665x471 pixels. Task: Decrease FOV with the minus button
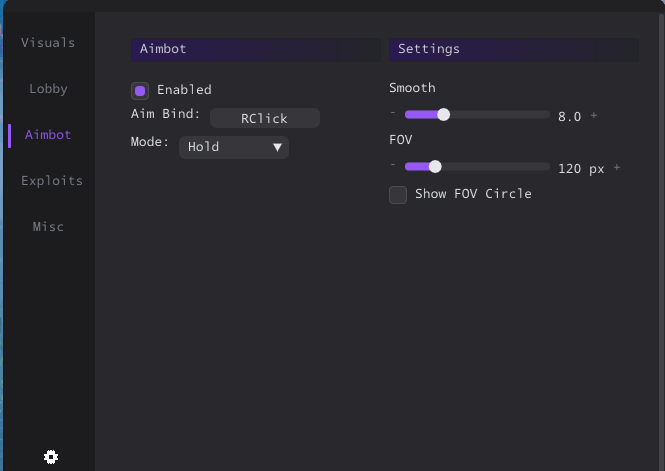coord(393,165)
